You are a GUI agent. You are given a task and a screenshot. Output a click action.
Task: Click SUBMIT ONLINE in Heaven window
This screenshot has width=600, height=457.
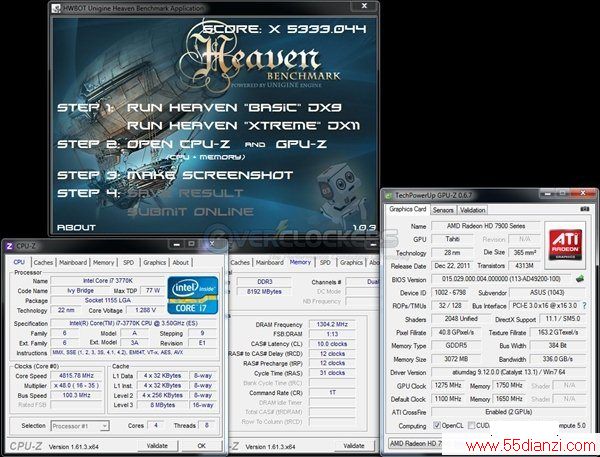coord(190,212)
